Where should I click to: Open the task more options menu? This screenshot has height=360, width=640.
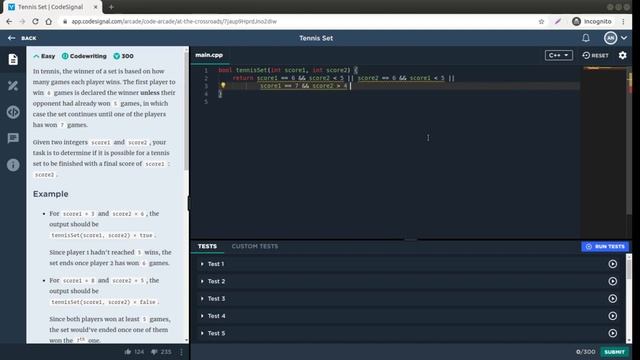[x=181, y=351]
